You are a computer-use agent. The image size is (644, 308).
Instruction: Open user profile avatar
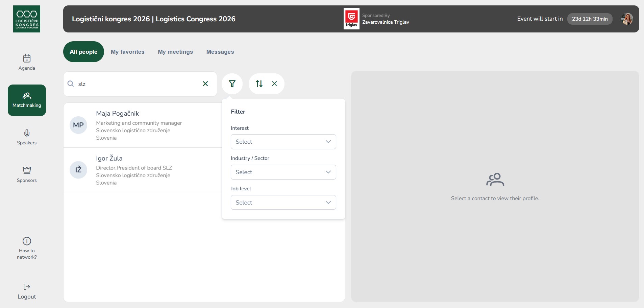pyautogui.click(x=627, y=19)
